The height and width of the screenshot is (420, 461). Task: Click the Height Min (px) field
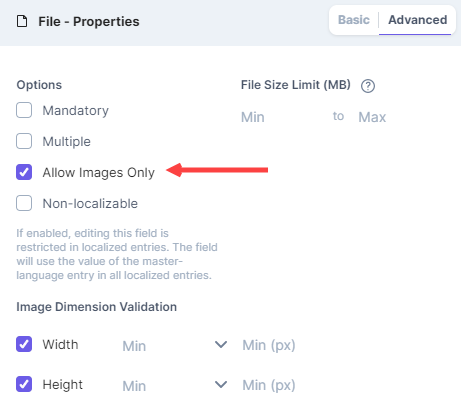[300, 386]
